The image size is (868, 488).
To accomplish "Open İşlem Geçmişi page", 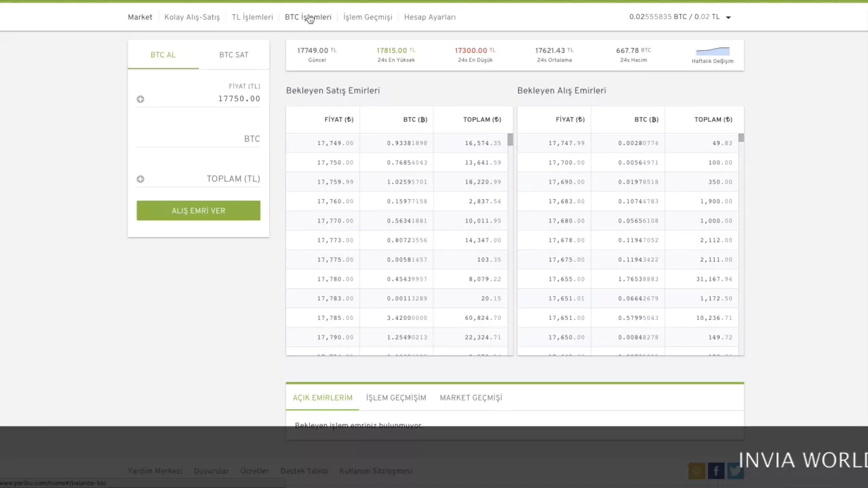I will [368, 17].
